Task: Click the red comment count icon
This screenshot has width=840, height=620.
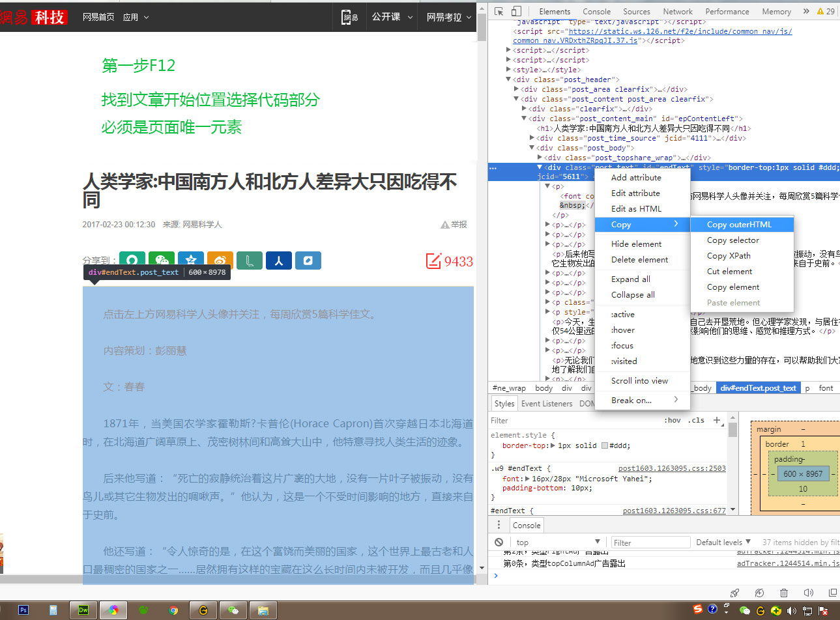Action: (x=433, y=261)
